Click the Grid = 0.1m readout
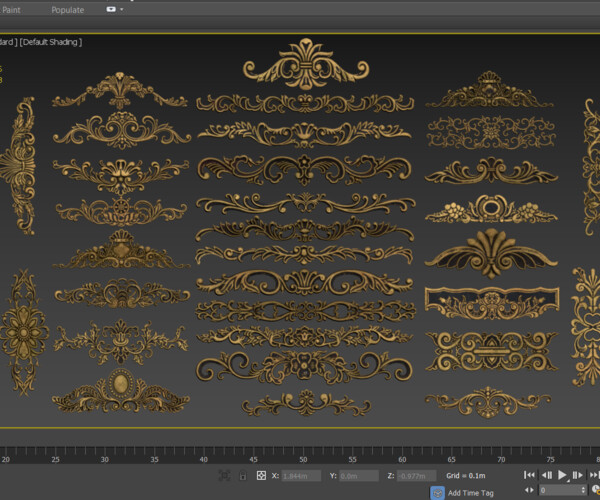The width and height of the screenshot is (600, 500). 466,476
